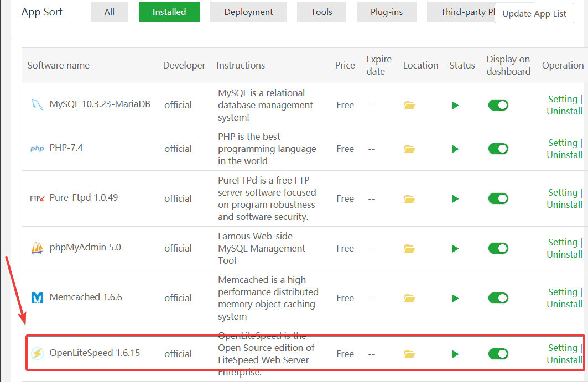Select the Deployment category tab

coord(248,12)
